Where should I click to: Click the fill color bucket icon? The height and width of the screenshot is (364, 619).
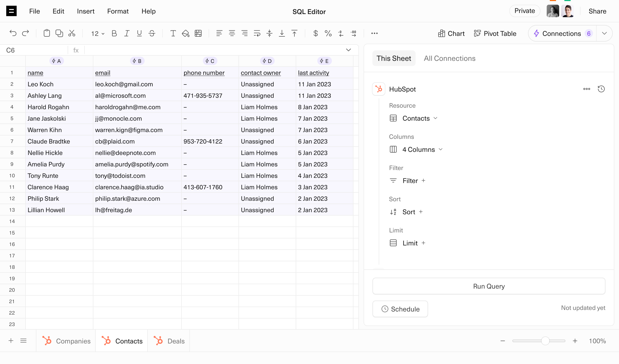coord(185,33)
